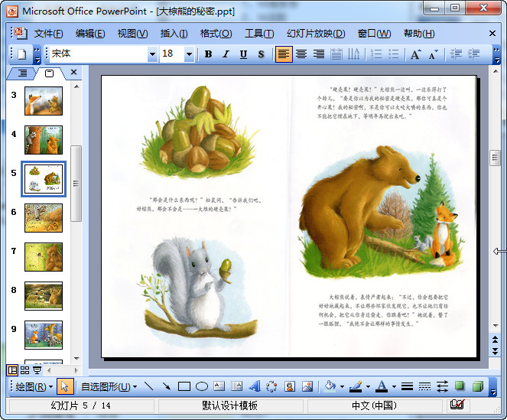The image size is (507, 420).
Task: Select slide 8 thumbnail
Action: 44,296
